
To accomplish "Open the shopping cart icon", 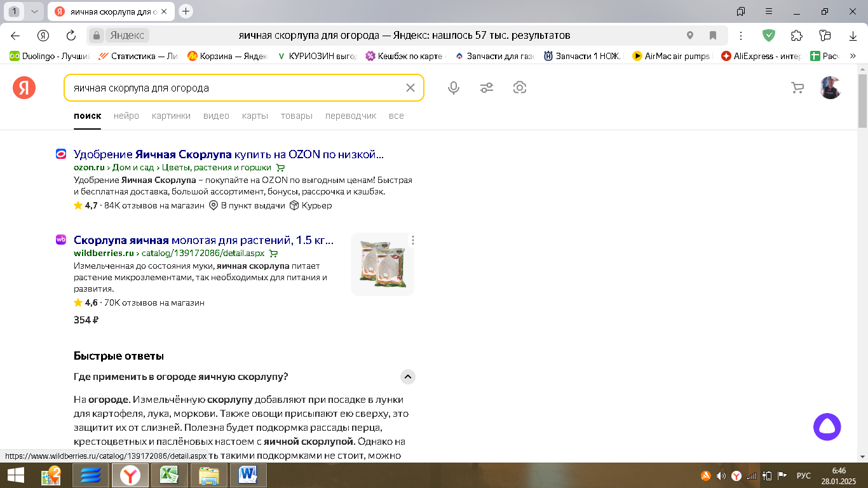I will tap(797, 88).
